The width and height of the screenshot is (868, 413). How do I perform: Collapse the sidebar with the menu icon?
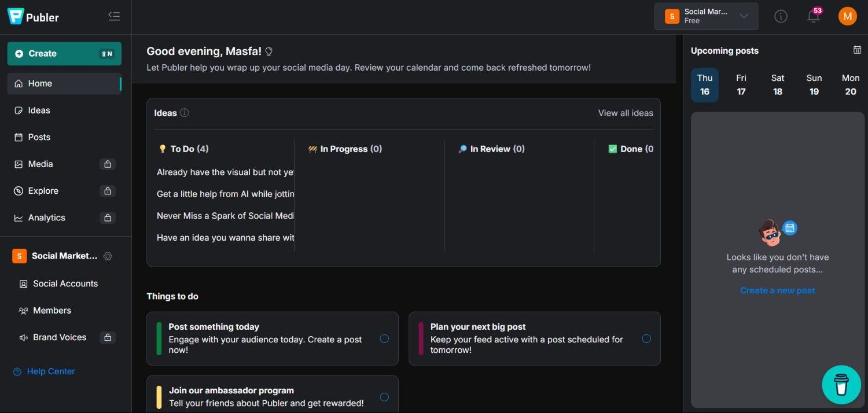click(x=114, y=16)
